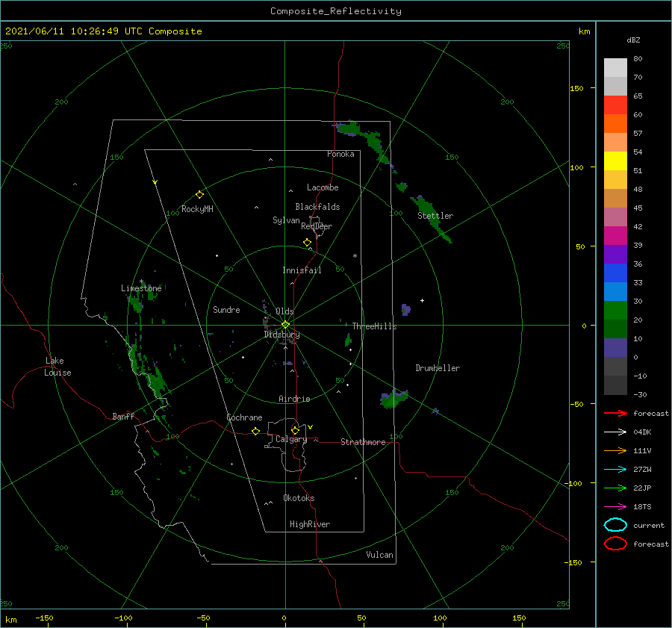This screenshot has width=672, height=628.
Task: Select the magenta 42 dBZ legend swatch
Action: 615,236
